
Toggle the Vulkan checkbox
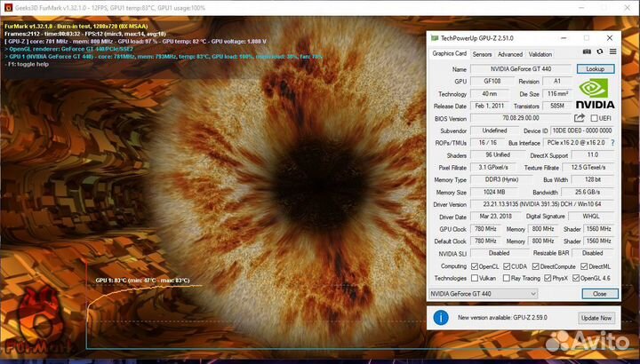pyautogui.click(x=473, y=278)
